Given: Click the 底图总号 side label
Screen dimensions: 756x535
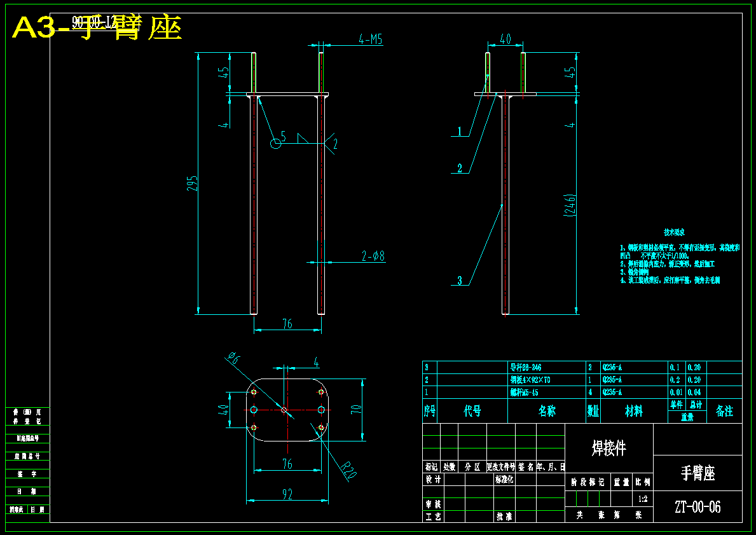Looking at the screenshot, I should click(x=27, y=456).
